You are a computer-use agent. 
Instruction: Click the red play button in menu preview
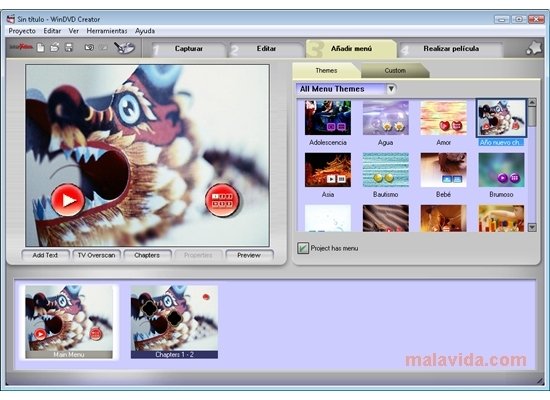click(x=68, y=200)
